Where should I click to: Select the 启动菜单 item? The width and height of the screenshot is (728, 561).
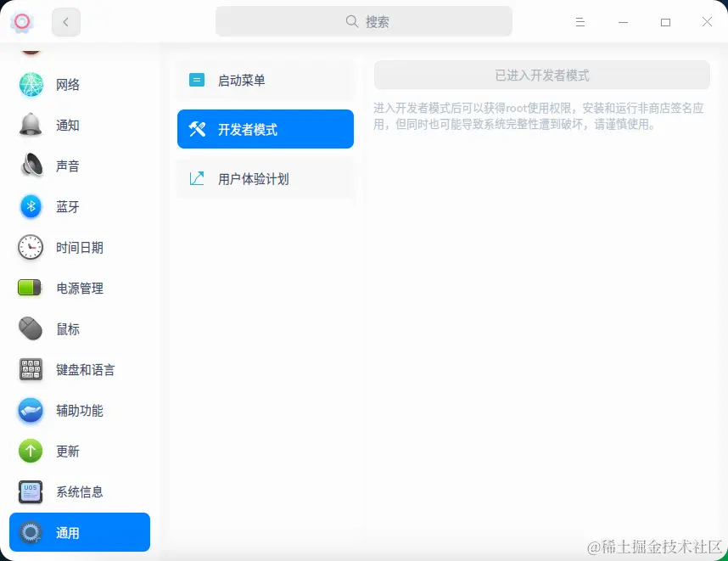(266, 79)
